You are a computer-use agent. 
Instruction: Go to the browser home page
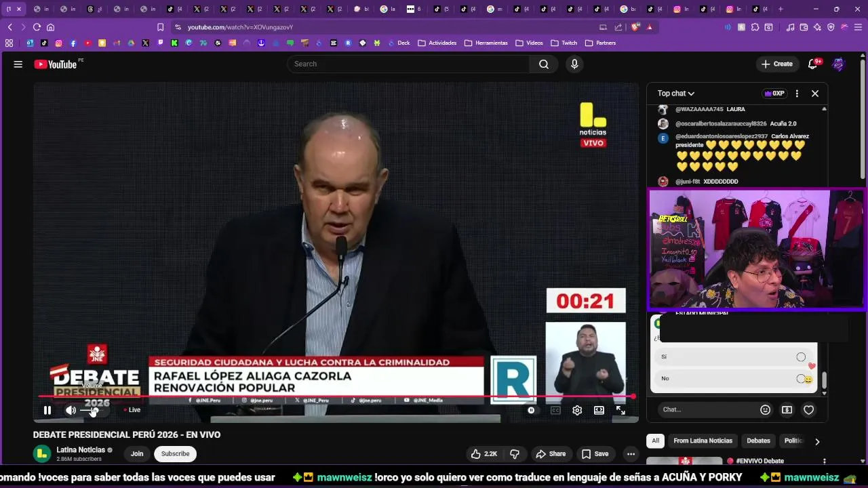(x=50, y=27)
